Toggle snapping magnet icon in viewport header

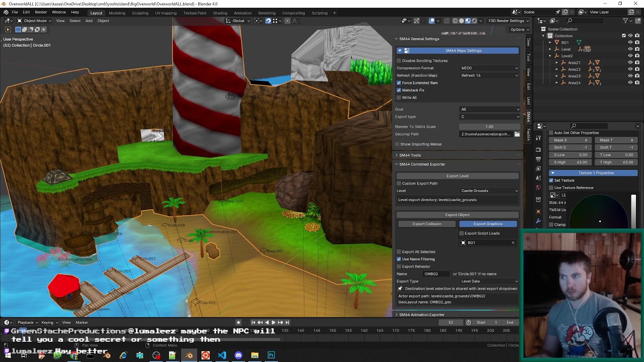coord(268,21)
